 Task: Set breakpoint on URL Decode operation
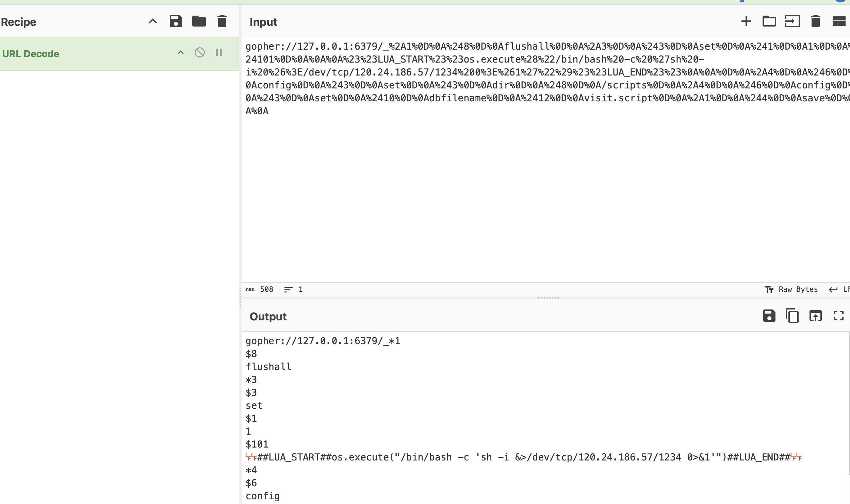pos(219,53)
